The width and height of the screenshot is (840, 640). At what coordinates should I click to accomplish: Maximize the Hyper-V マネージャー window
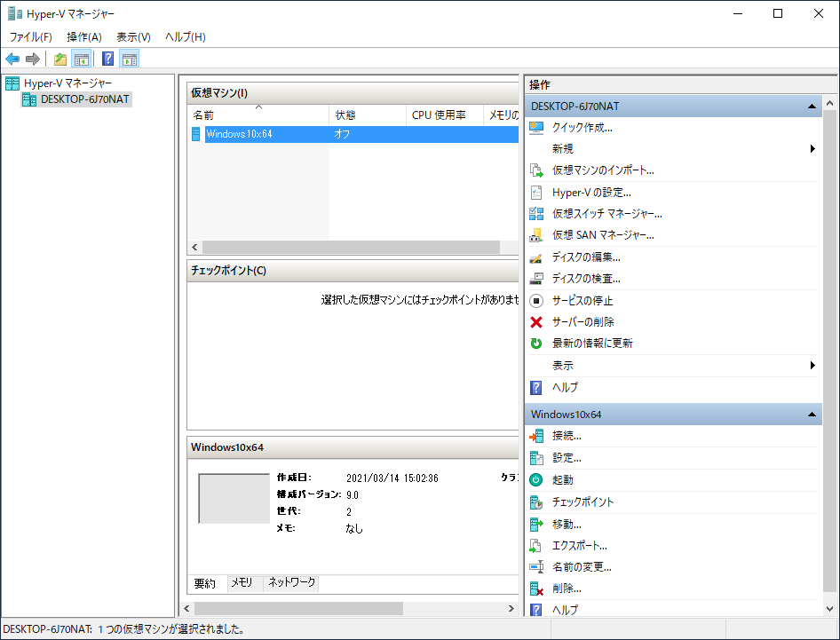point(778,14)
